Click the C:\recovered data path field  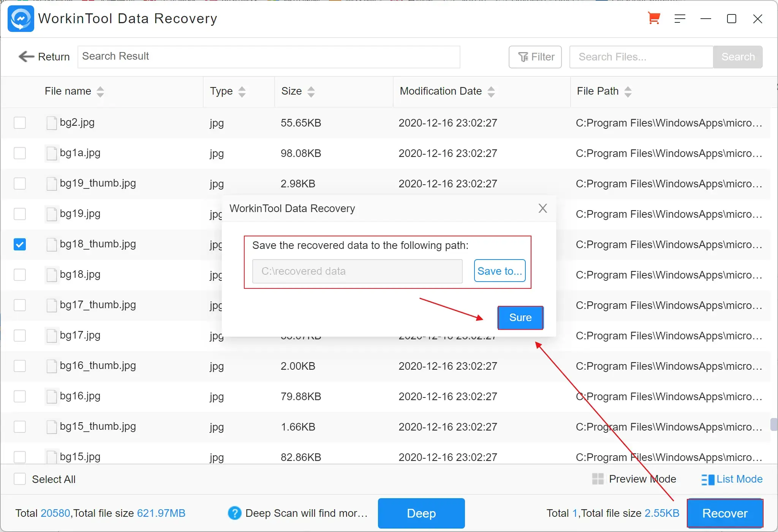357,271
